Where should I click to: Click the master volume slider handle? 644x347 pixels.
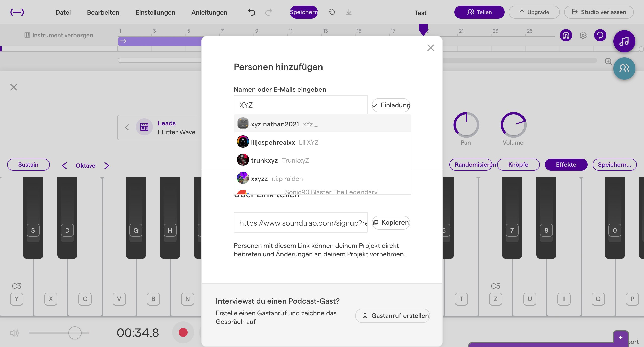tap(75, 333)
